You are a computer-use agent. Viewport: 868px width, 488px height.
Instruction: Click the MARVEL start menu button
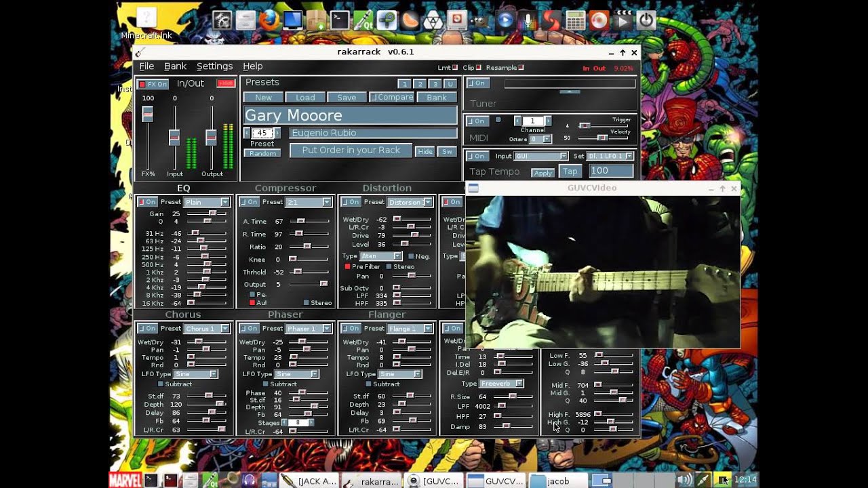[x=125, y=481]
